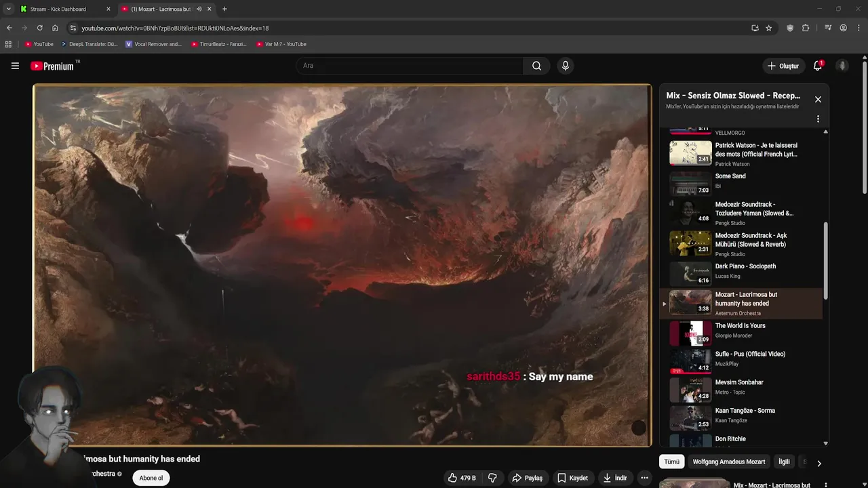Bookmark this page with star

coord(768,28)
